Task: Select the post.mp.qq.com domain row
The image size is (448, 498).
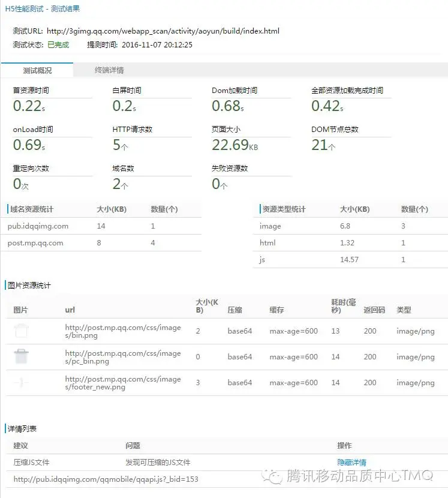Action: coord(101,243)
